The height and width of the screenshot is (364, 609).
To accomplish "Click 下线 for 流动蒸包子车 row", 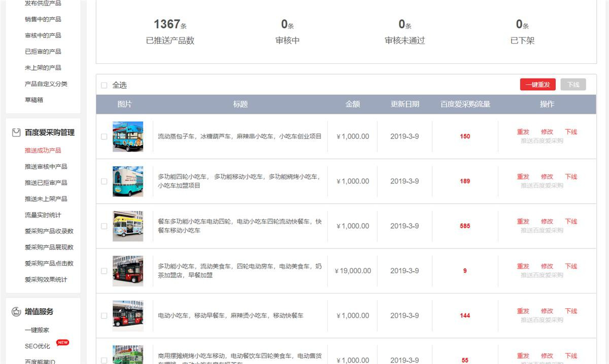I will point(571,132).
